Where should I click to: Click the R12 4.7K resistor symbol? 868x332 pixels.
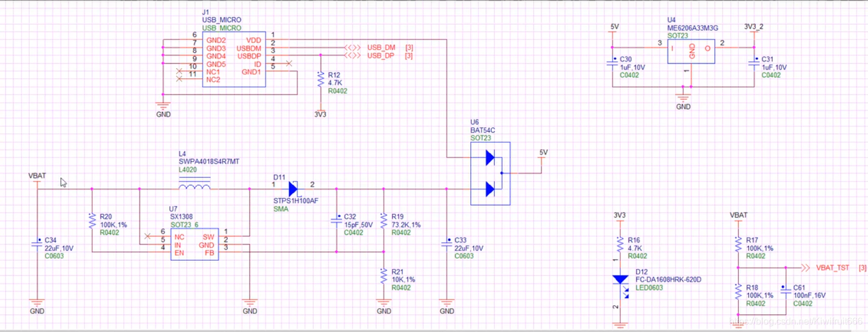coord(320,80)
